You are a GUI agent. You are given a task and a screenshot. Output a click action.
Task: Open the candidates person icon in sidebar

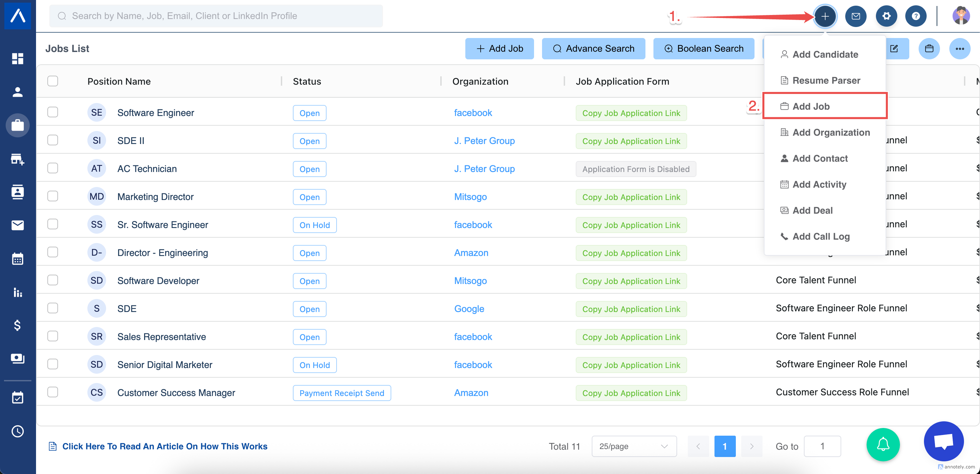click(x=17, y=92)
